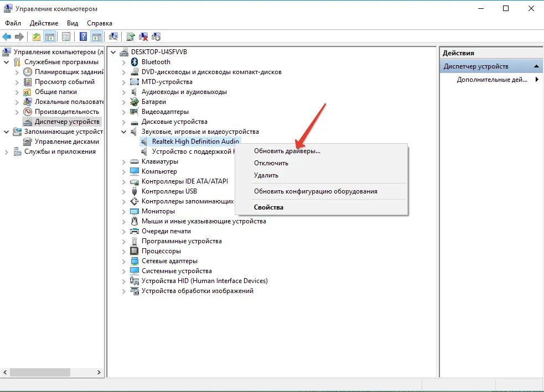
Task: Click the gray Forward arrow in toolbar
Action: tap(19, 36)
